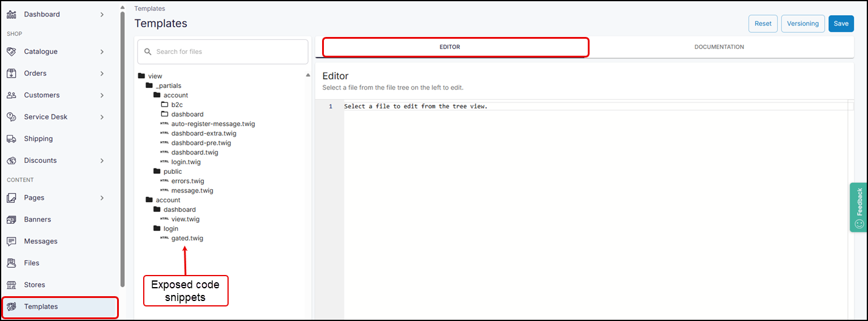Click the Orders box icon
Image resolution: width=868 pixels, height=321 pixels.
pos(12,73)
